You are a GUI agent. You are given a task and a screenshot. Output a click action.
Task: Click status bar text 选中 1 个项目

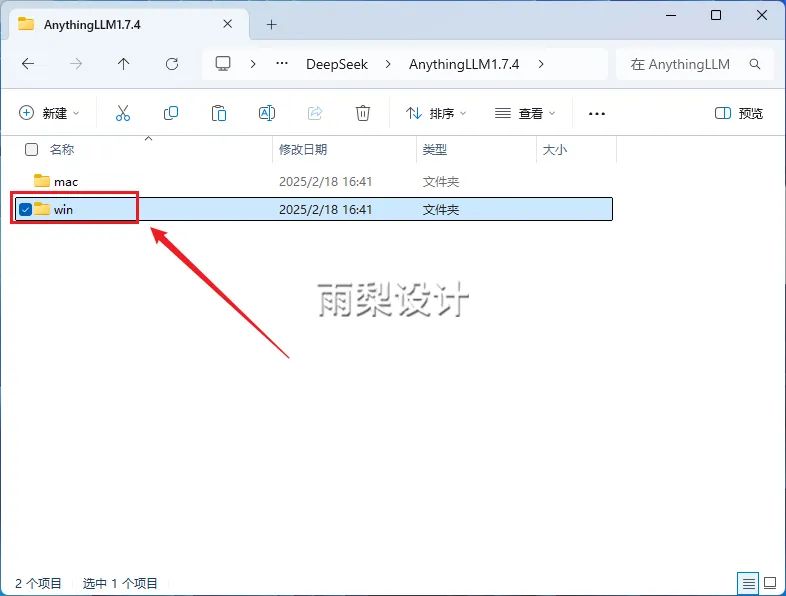pyautogui.click(x=120, y=583)
